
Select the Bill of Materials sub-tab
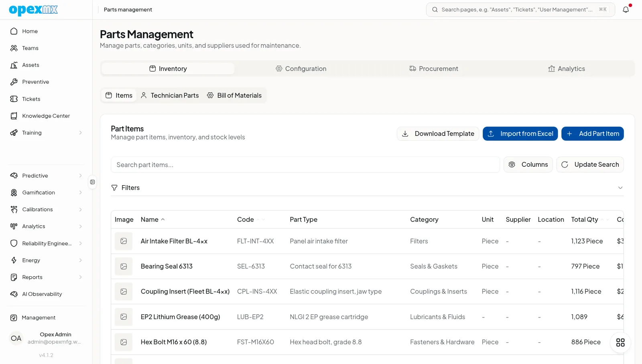coord(234,95)
